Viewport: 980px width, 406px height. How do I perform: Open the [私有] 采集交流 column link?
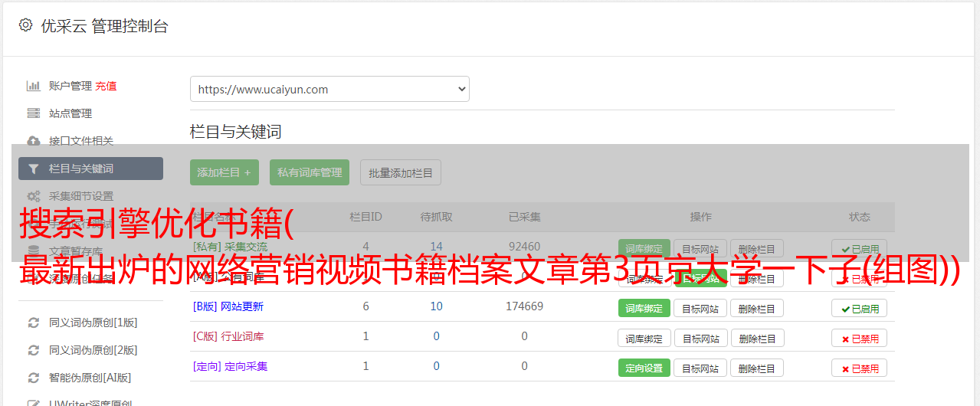point(230,247)
